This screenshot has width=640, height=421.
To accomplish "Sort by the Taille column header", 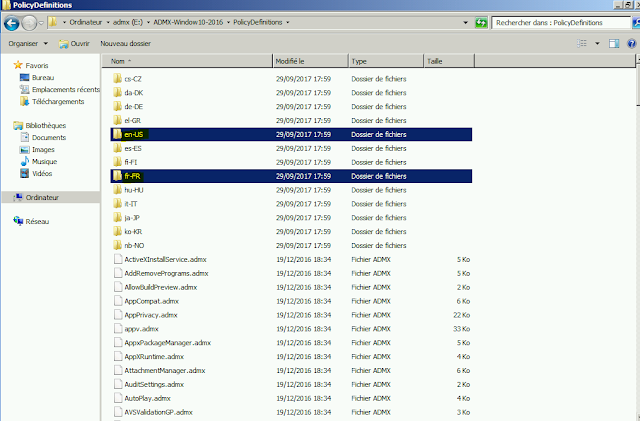I will 449,61.
